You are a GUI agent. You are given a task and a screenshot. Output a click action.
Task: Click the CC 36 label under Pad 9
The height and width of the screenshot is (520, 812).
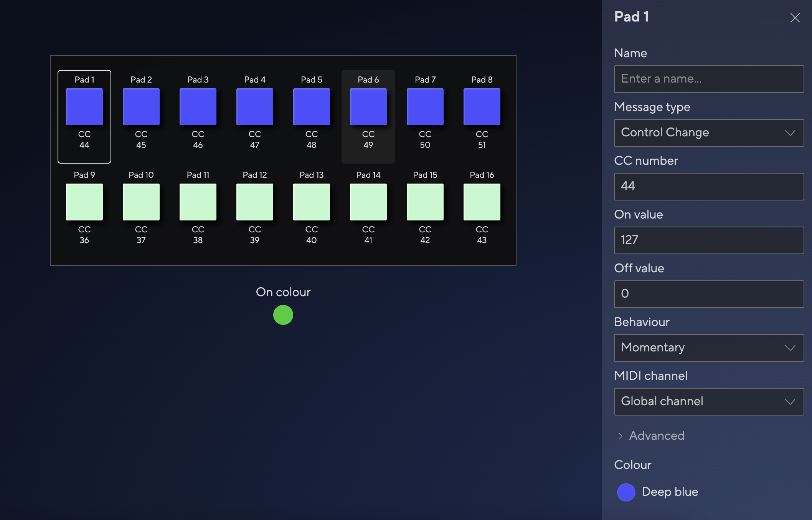click(x=84, y=235)
